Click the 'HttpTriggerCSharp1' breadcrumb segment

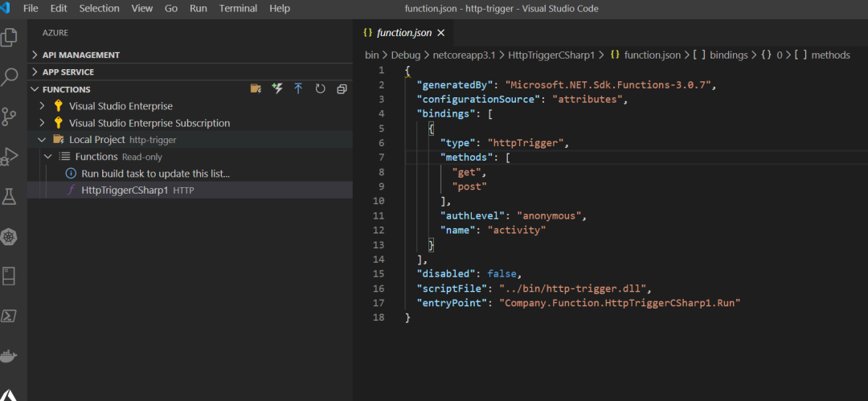551,55
